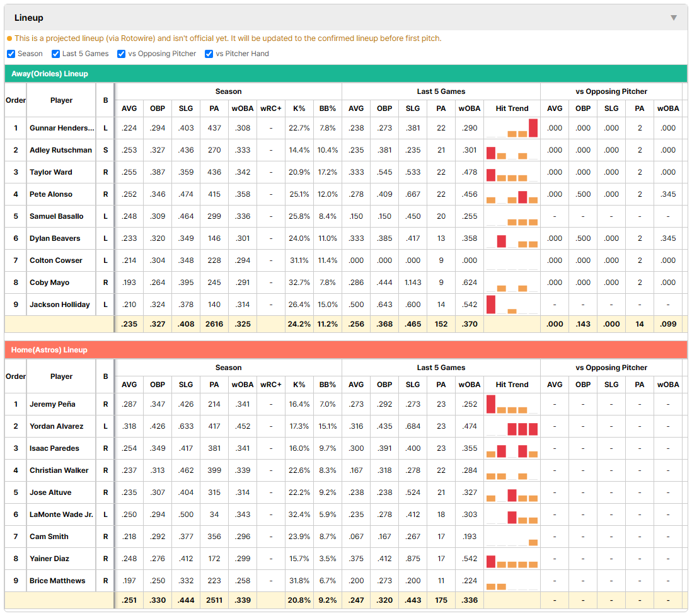692x616 pixels.
Task: Open Adley Rutschman's player link
Action: (x=61, y=150)
